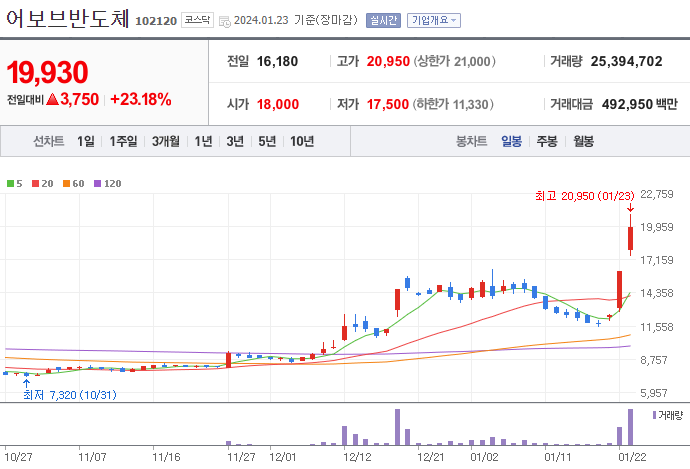Click the 실시간 realtime button
Image resolution: width=690 pixels, height=469 pixels.
[x=383, y=20]
